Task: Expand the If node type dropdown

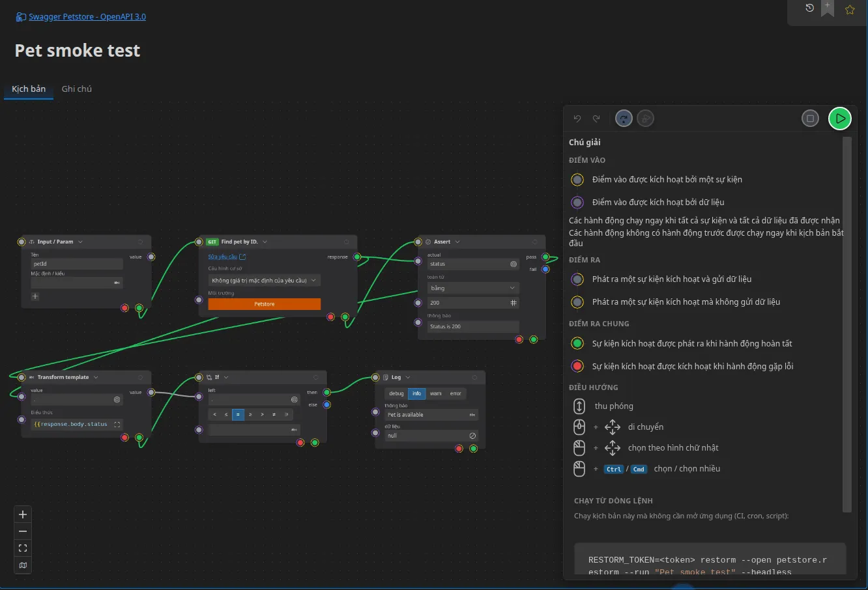Action: [x=226, y=377]
